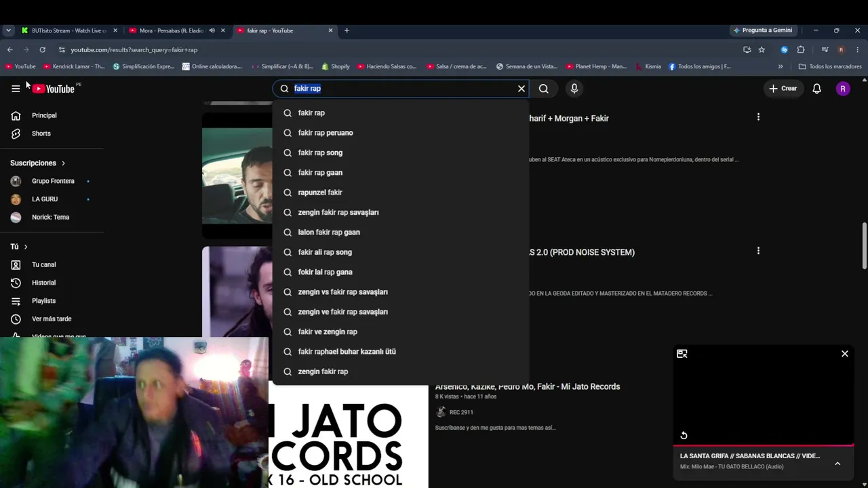The width and height of the screenshot is (868, 488).
Task: Open the browser extensions puzzle menu
Action: (x=801, y=49)
